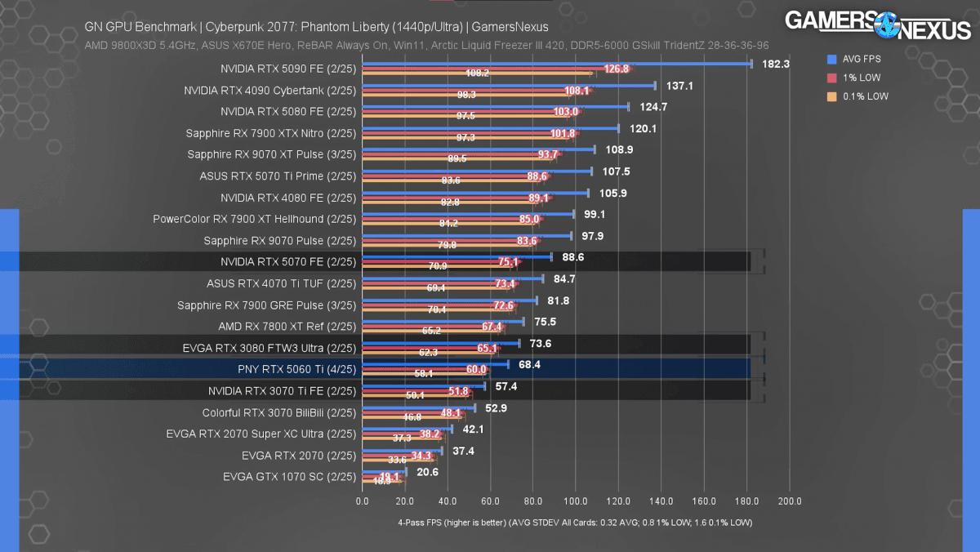Click the 68.4 value for RTX 5060 Ti

click(x=529, y=364)
